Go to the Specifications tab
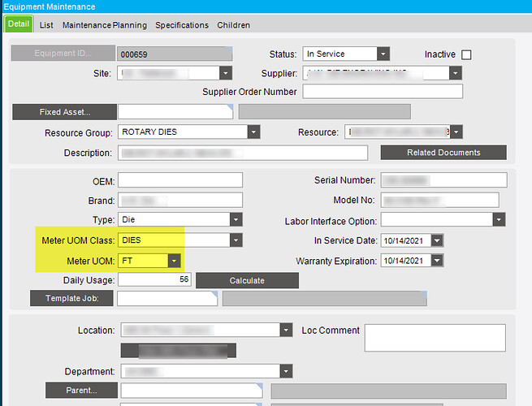 point(182,25)
